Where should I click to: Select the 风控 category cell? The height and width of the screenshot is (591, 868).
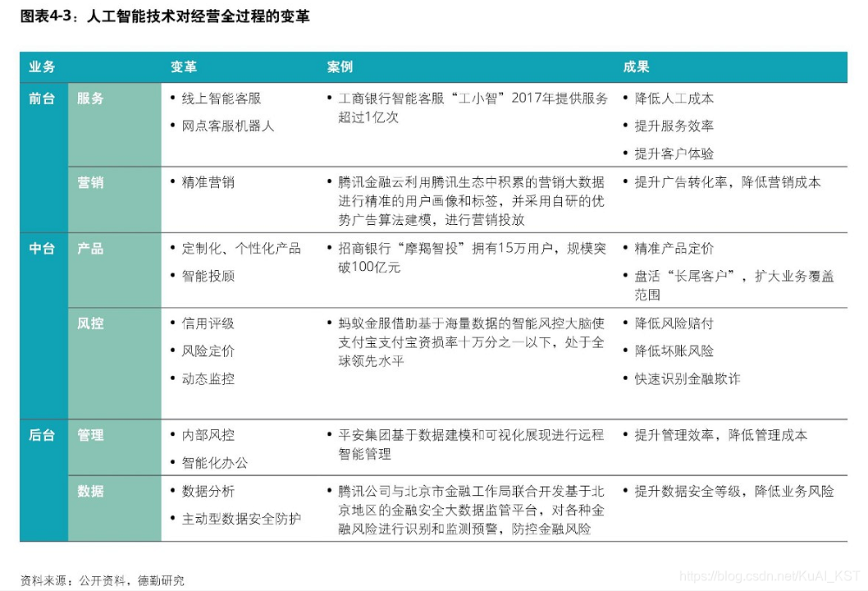pyautogui.click(x=90, y=323)
